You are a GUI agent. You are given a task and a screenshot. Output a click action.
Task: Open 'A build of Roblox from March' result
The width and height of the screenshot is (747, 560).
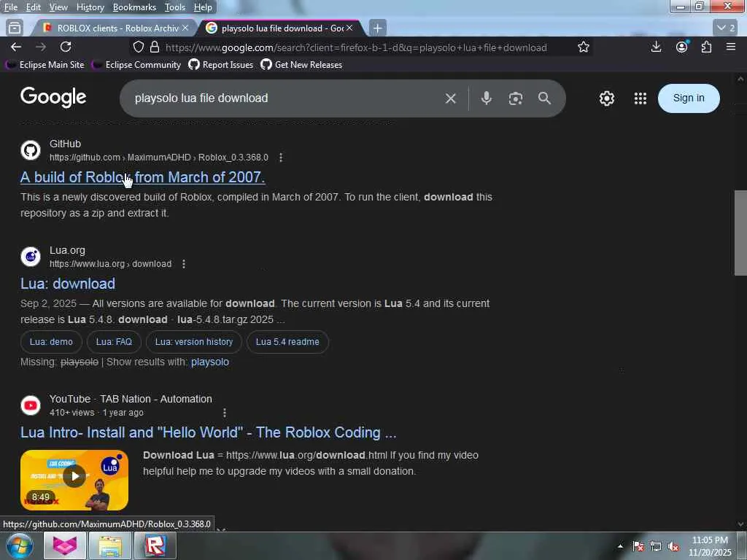[x=142, y=177]
